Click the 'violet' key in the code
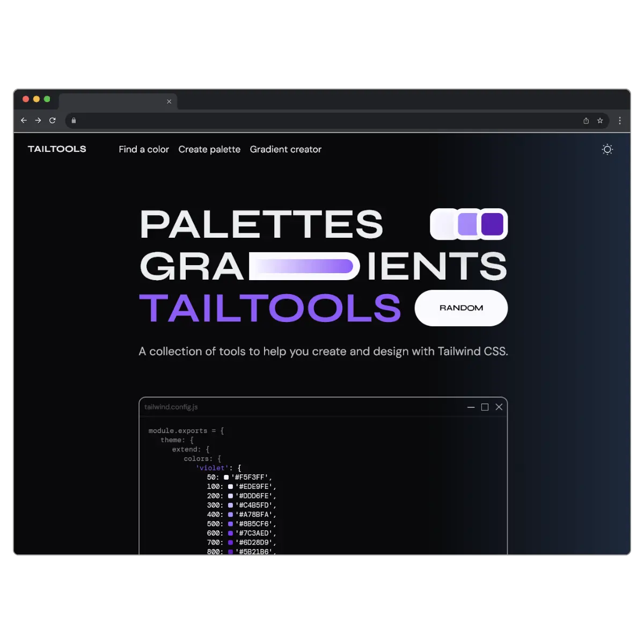The width and height of the screenshot is (644, 644). pos(212,468)
